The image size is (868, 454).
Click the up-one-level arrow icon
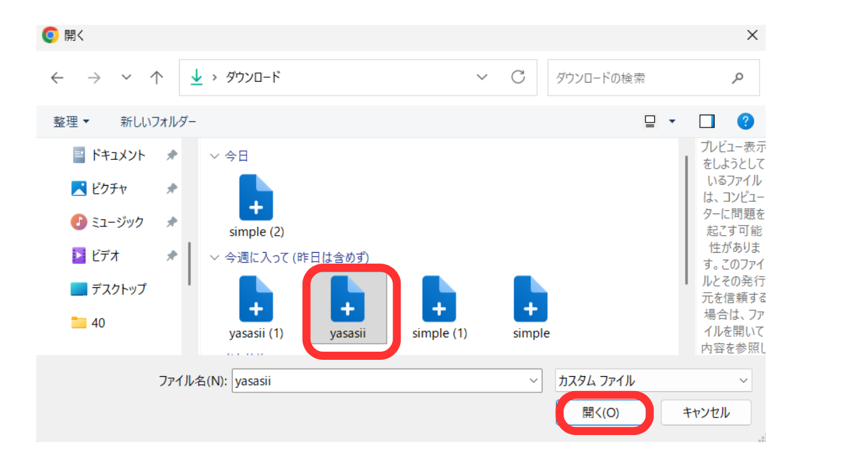(156, 77)
